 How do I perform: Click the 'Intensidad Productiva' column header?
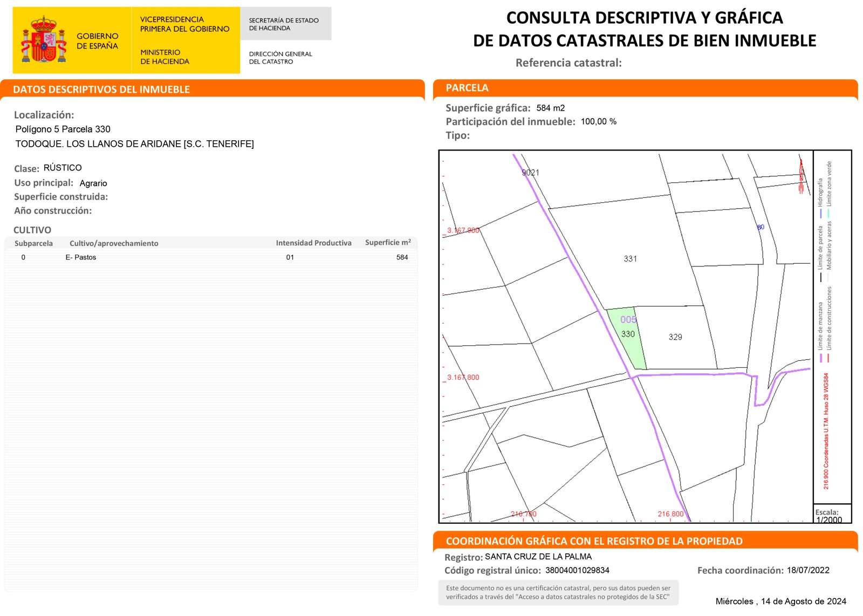tap(314, 243)
